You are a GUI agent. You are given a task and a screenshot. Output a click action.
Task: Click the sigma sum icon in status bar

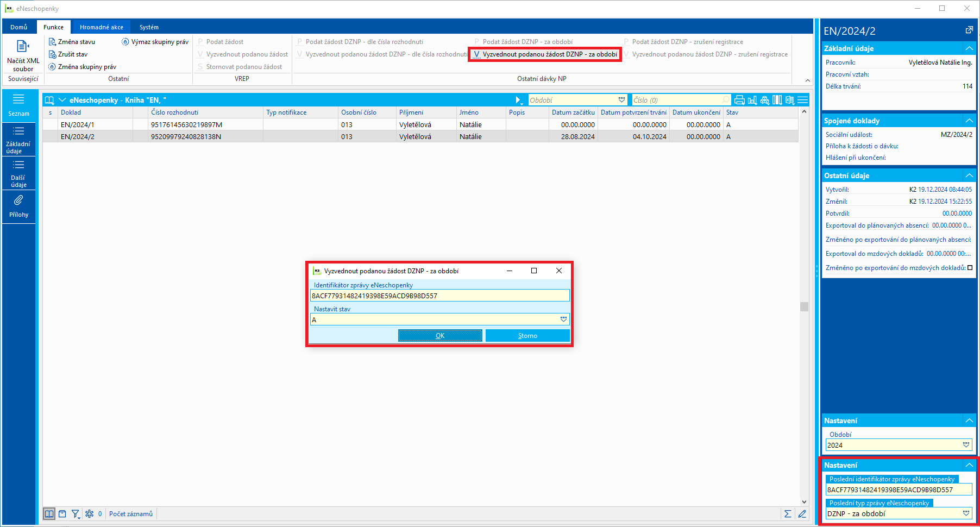[788, 513]
